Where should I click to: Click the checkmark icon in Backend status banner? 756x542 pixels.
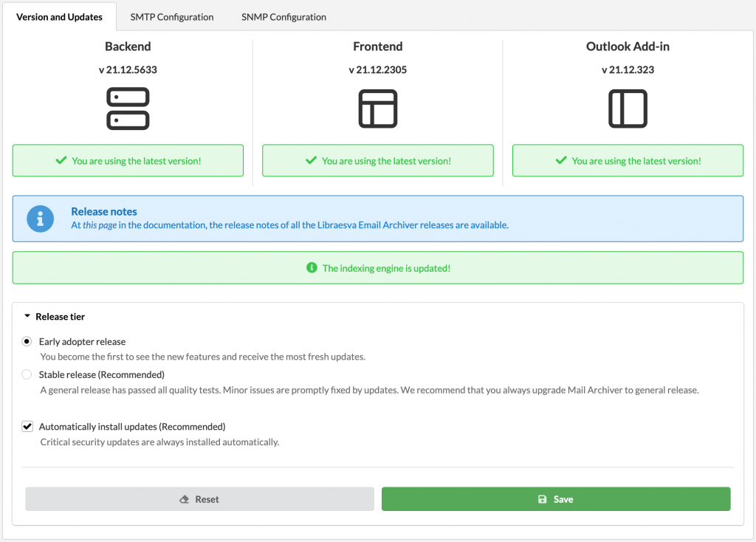tap(61, 160)
